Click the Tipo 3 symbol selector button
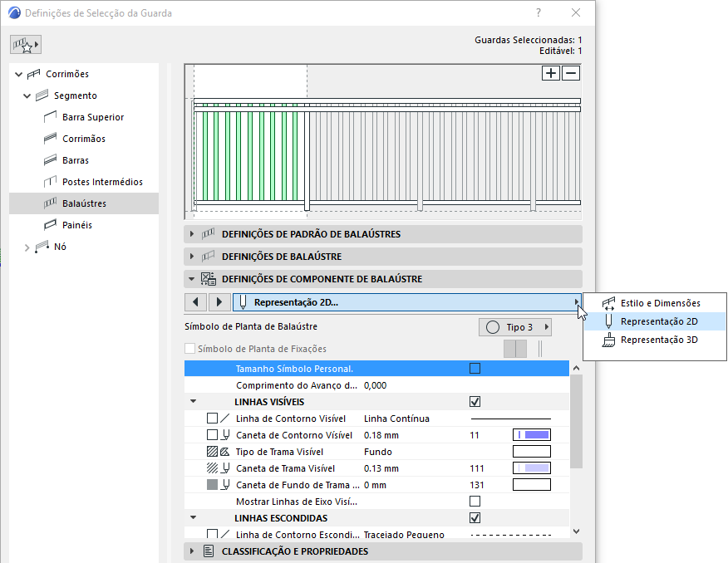This screenshot has height=563, width=728. coord(514,326)
